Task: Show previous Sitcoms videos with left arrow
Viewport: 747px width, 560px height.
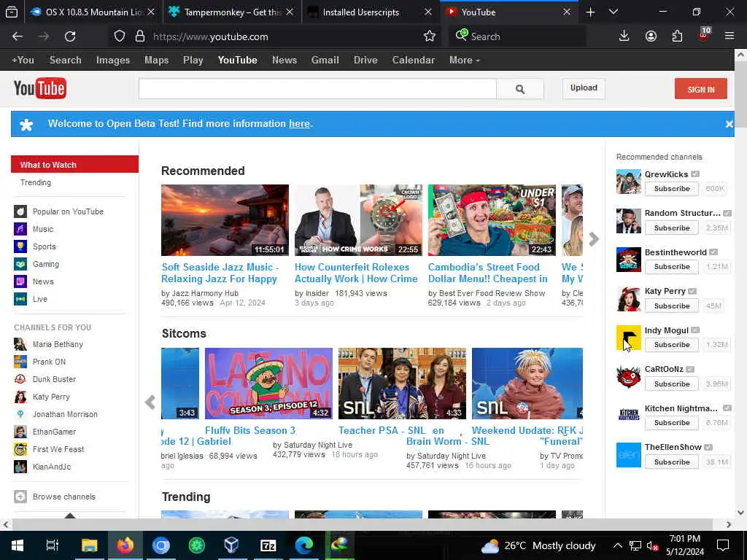Action: 150,402
